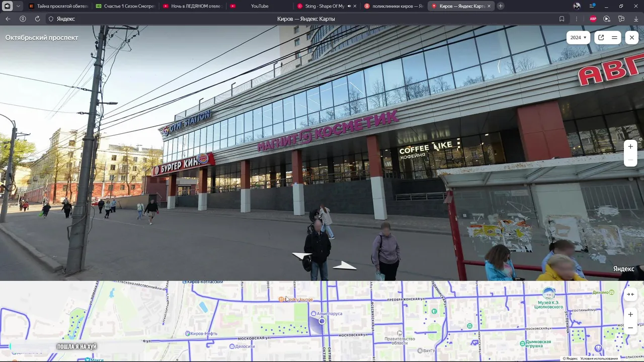Expand the tab list dropdown arrow

pyautogui.click(x=18, y=6)
